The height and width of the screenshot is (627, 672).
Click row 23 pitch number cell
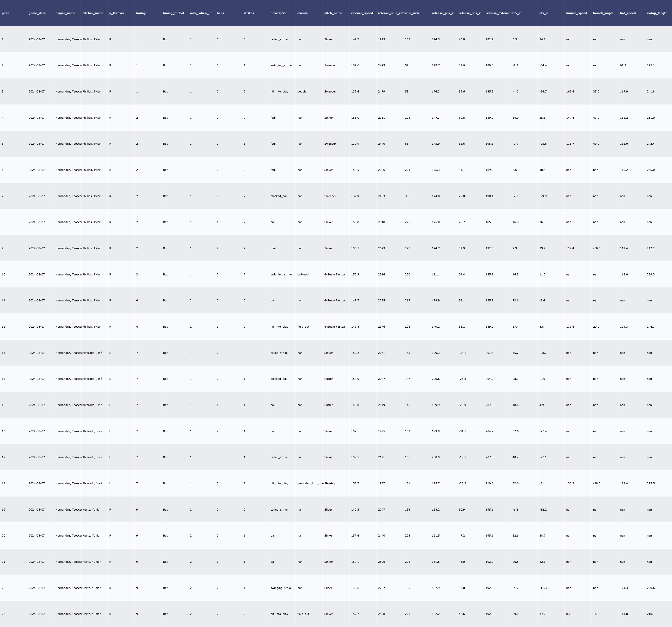3,614
